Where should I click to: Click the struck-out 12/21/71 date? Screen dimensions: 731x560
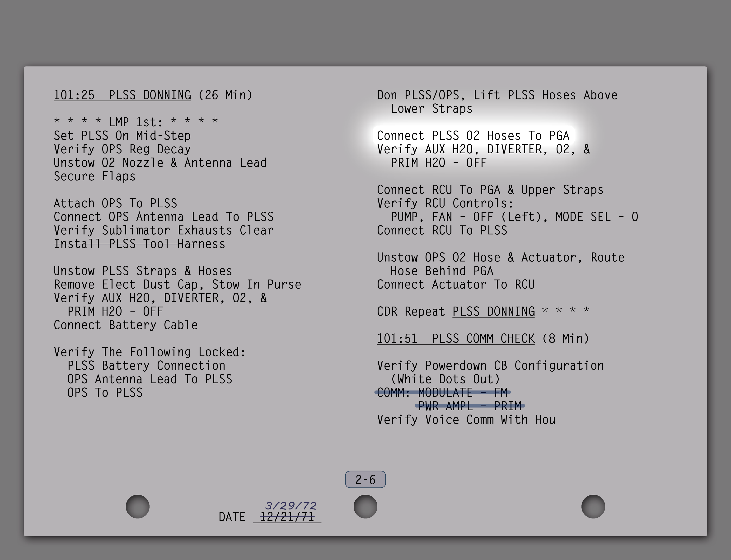coord(287,517)
